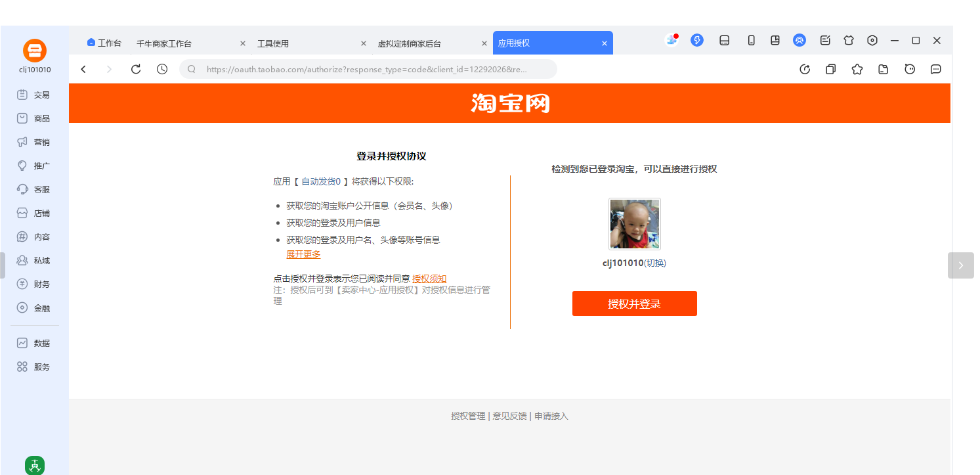Open 授权管理 footer link
Image resolution: width=980 pixels, height=475 pixels.
point(468,416)
